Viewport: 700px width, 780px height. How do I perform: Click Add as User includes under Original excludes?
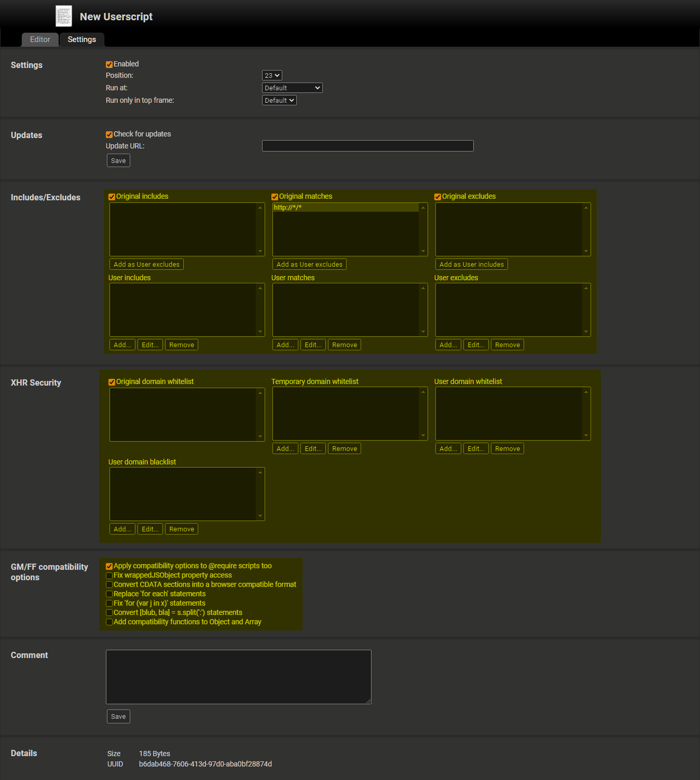tap(471, 264)
